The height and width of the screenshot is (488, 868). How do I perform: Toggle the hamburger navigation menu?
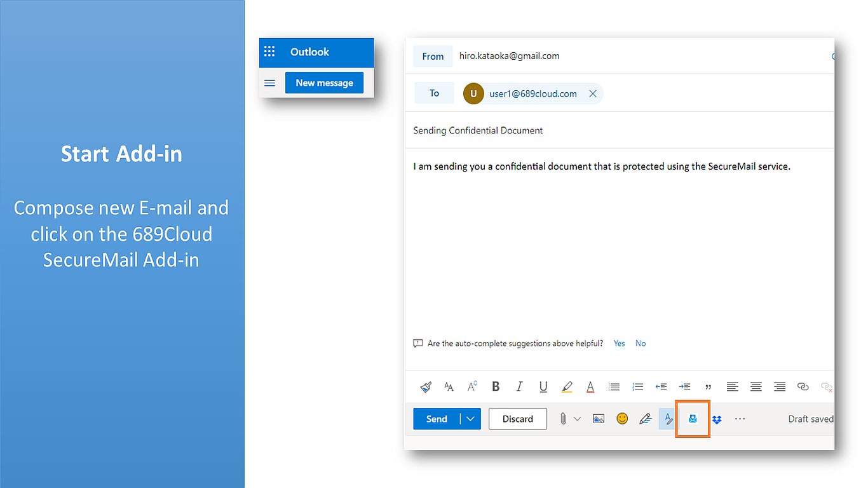[269, 83]
